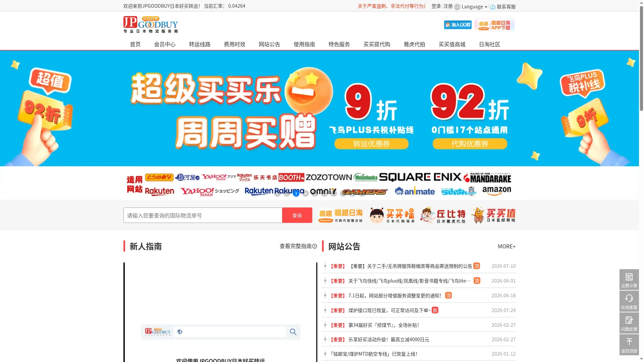Open the notice 乐享好买活动升级
Viewport: 644px width, 362px height.
[x=388, y=340]
